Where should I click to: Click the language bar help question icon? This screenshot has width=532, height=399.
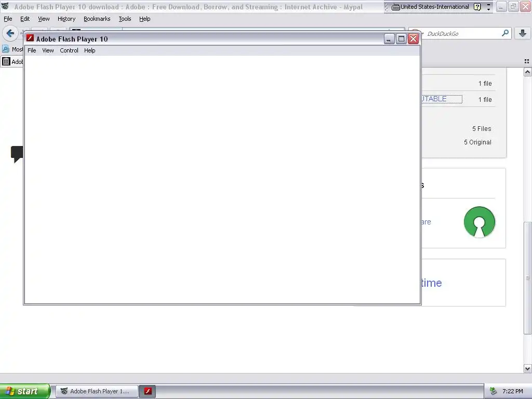tap(477, 7)
